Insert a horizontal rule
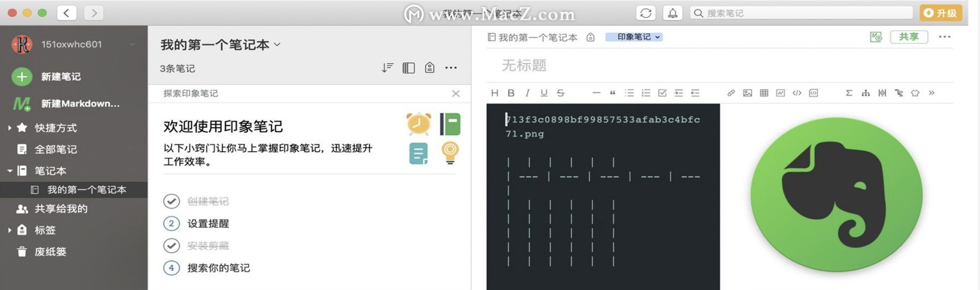 tap(596, 93)
